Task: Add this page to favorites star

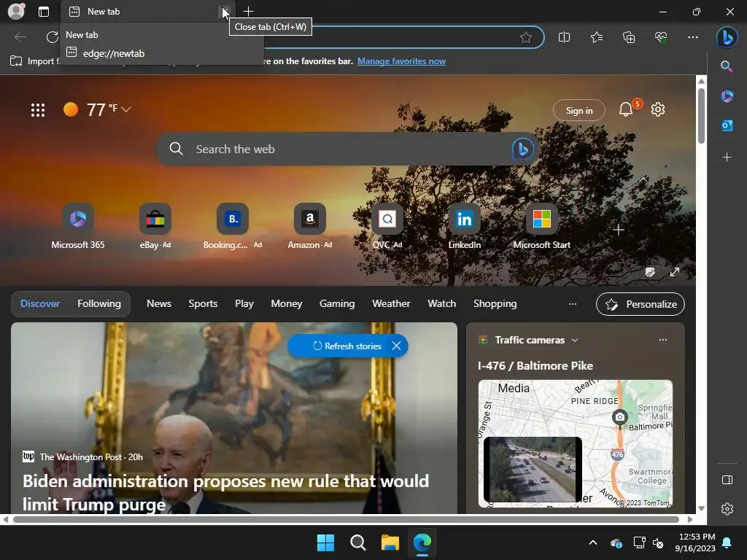Action: coord(525,37)
